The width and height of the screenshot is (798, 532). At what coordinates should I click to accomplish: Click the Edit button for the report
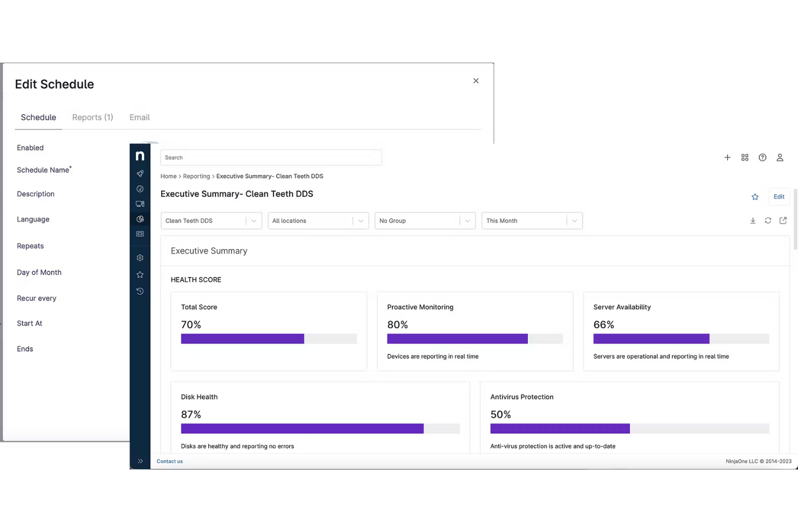pyautogui.click(x=779, y=197)
